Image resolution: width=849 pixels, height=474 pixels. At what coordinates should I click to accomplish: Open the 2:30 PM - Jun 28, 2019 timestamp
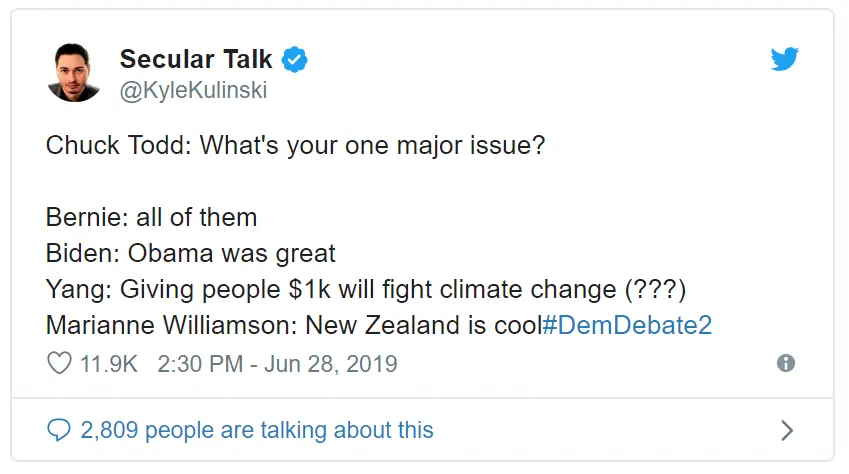point(277,364)
